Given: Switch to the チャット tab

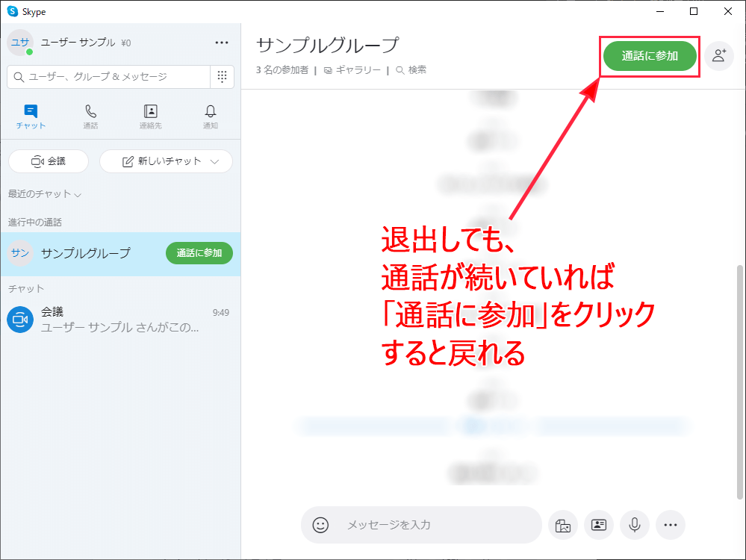Looking at the screenshot, I should [31, 116].
